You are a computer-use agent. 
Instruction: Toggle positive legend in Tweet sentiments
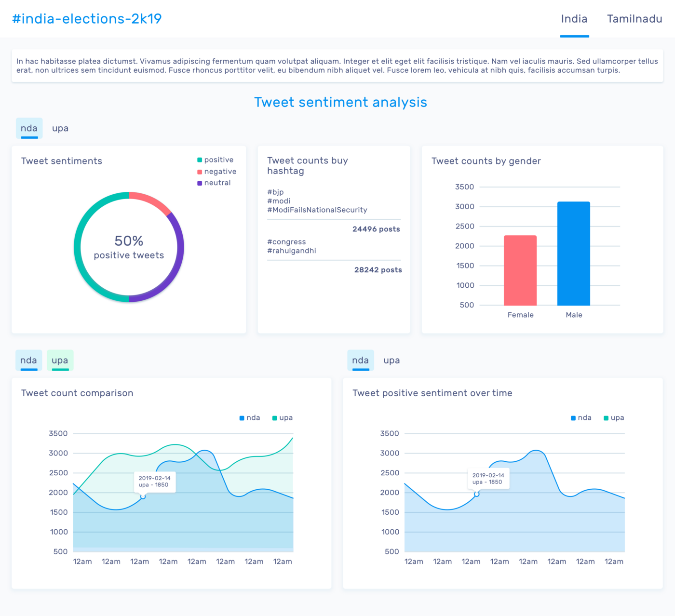click(x=215, y=160)
